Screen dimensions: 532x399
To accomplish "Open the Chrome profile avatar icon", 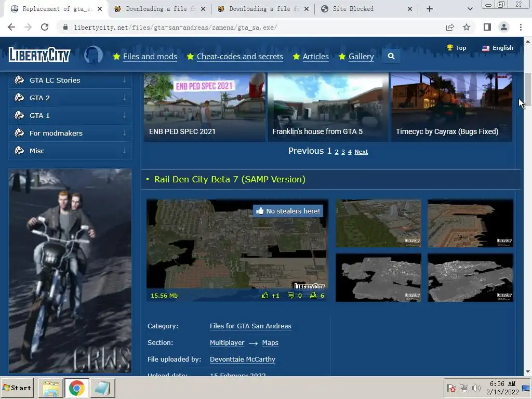I will coord(504,27).
